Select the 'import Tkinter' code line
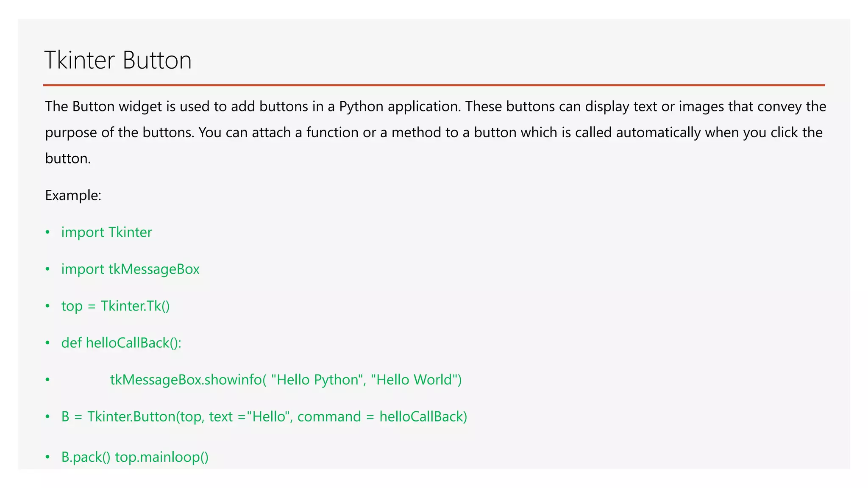Image resolution: width=868 pixels, height=488 pixels. pos(106,232)
